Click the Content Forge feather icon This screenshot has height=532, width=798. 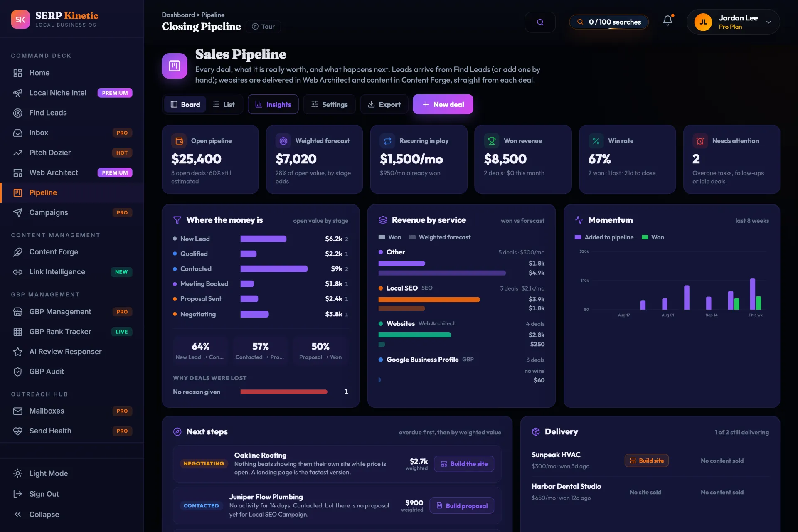pyautogui.click(x=17, y=252)
